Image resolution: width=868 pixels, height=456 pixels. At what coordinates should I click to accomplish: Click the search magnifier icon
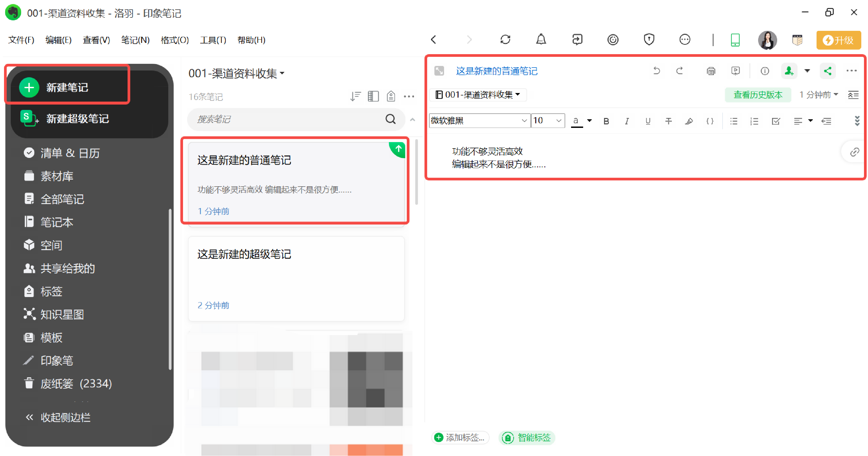point(390,119)
